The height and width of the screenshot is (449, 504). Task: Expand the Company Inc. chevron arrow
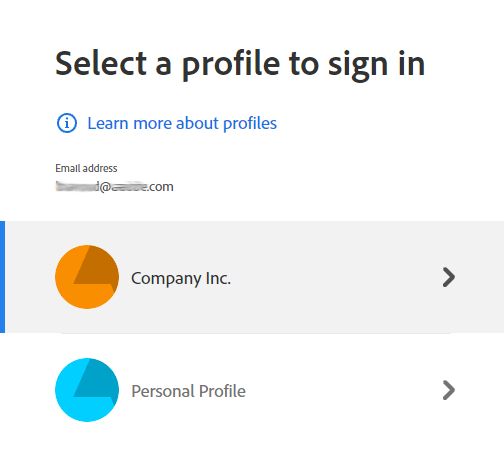point(449,277)
